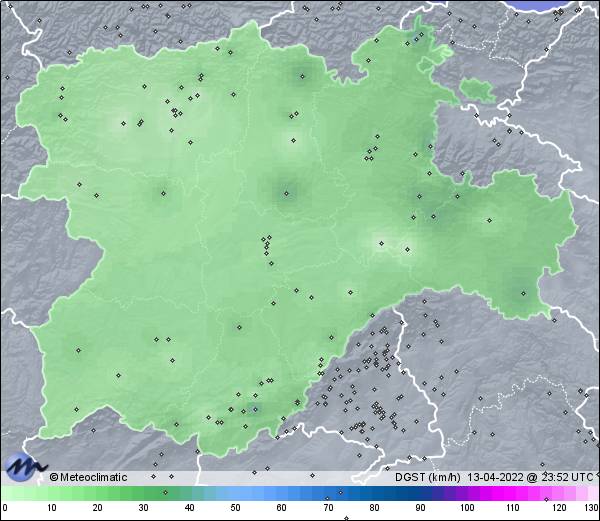Click the scale label 120

click(559, 508)
